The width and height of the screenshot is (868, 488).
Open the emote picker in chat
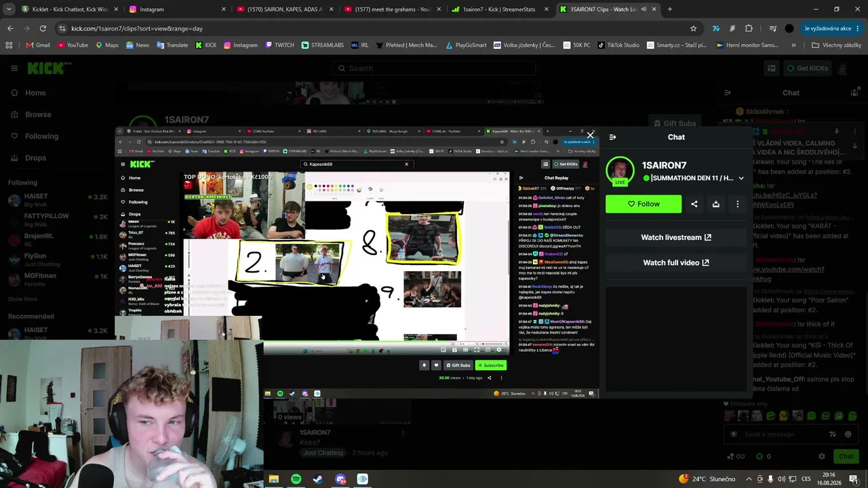[x=848, y=434]
